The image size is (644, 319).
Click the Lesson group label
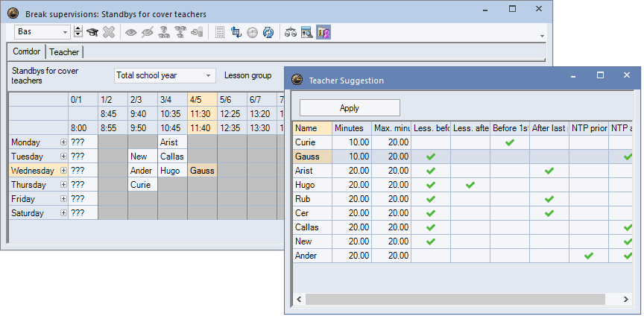click(x=247, y=75)
